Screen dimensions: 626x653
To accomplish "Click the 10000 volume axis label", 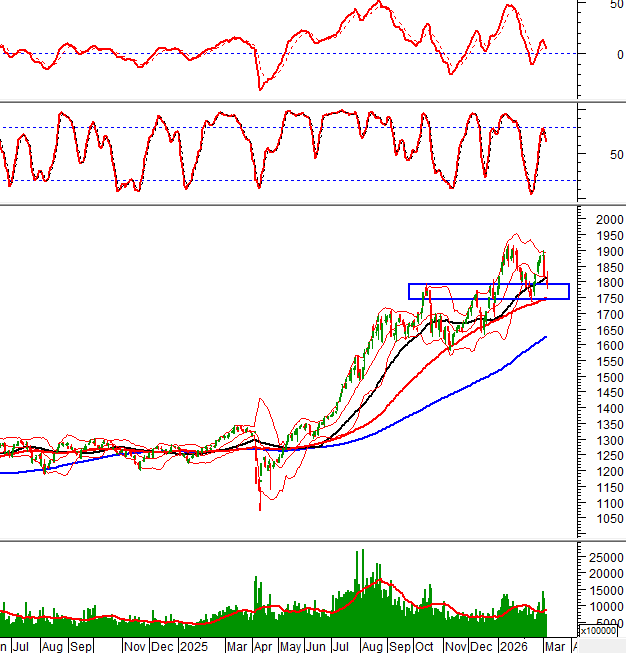I will click(605, 606).
